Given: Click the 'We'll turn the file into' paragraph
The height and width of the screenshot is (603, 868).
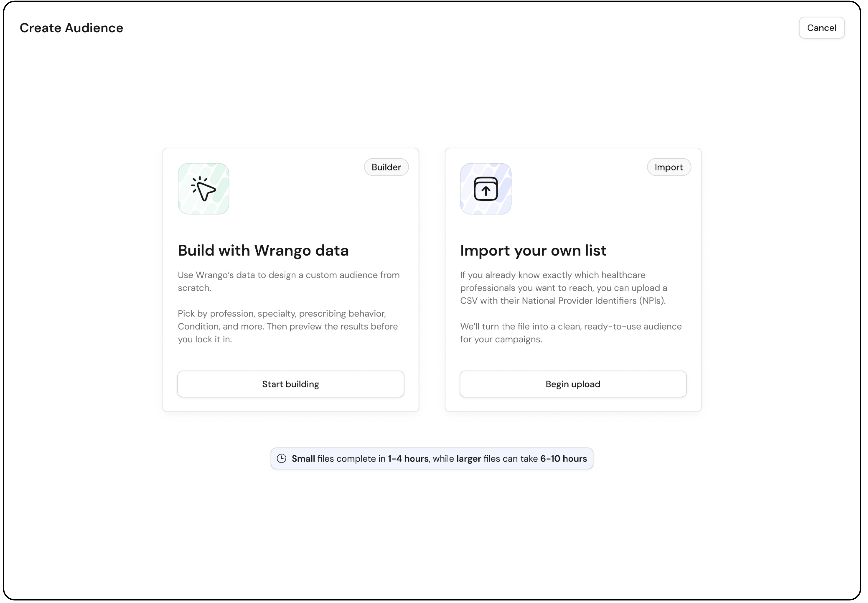Looking at the screenshot, I should pos(570,332).
